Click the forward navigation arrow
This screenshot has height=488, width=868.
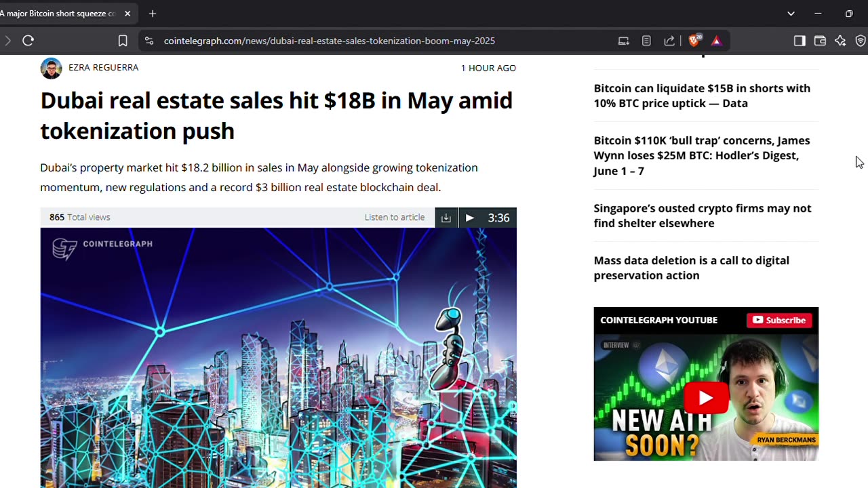(x=7, y=41)
